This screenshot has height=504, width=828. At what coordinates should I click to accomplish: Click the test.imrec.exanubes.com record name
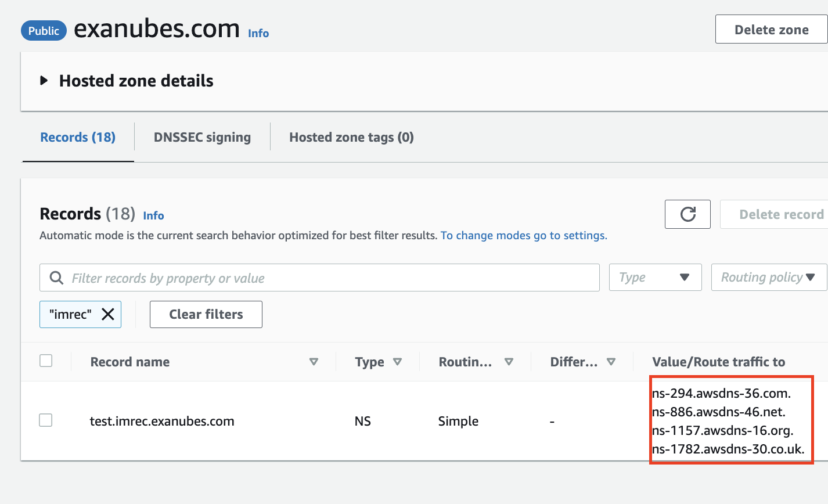[x=162, y=421]
